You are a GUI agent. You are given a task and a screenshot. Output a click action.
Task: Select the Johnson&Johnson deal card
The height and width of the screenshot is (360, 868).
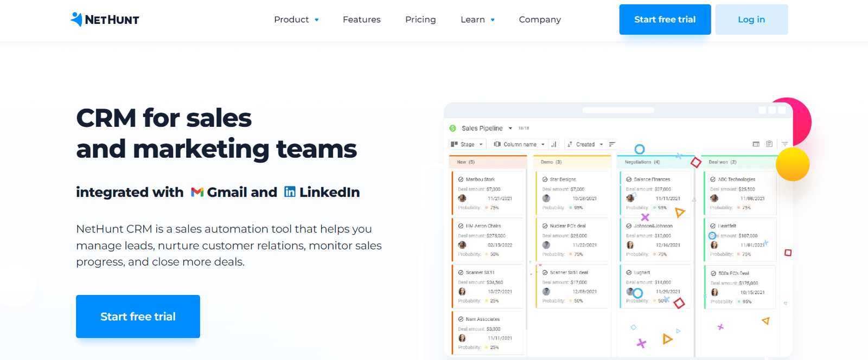tap(656, 239)
